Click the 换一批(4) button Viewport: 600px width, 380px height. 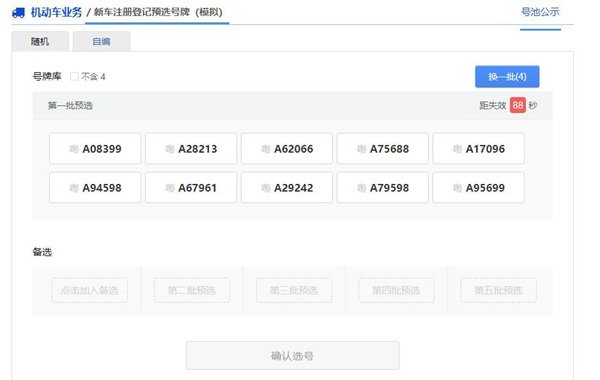pyautogui.click(x=507, y=77)
